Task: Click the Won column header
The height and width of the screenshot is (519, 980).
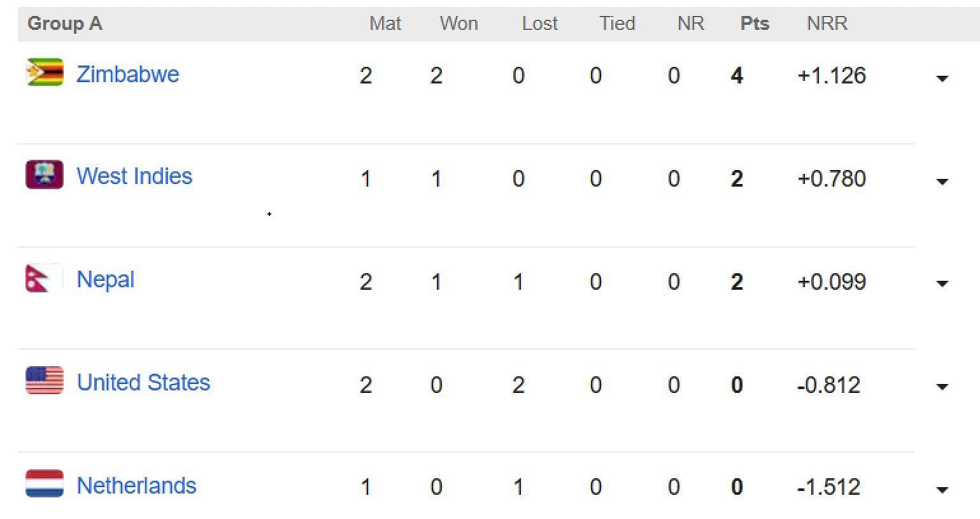Action: [458, 24]
